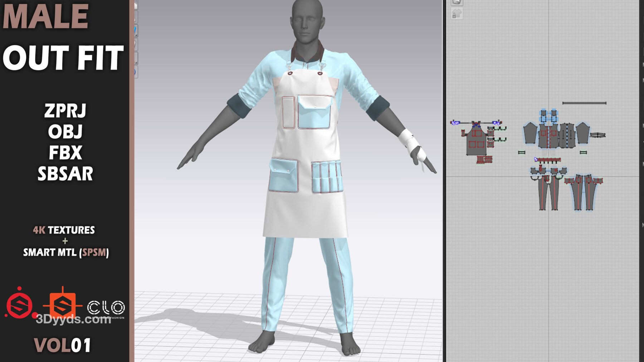Click the lower flap pocket on the apron
Viewport: 644px width, 362px height.
[x=283, y=175]
